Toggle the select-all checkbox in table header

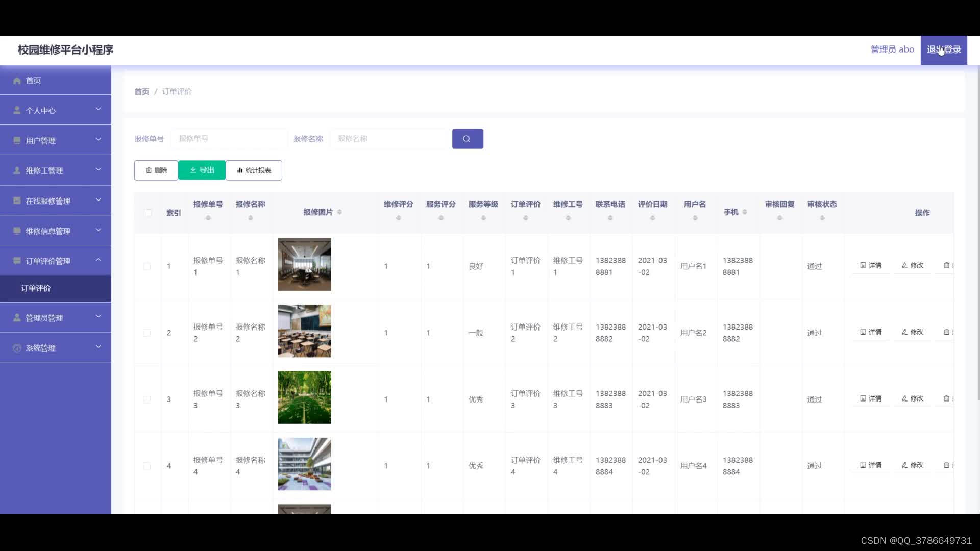(148, 213)
